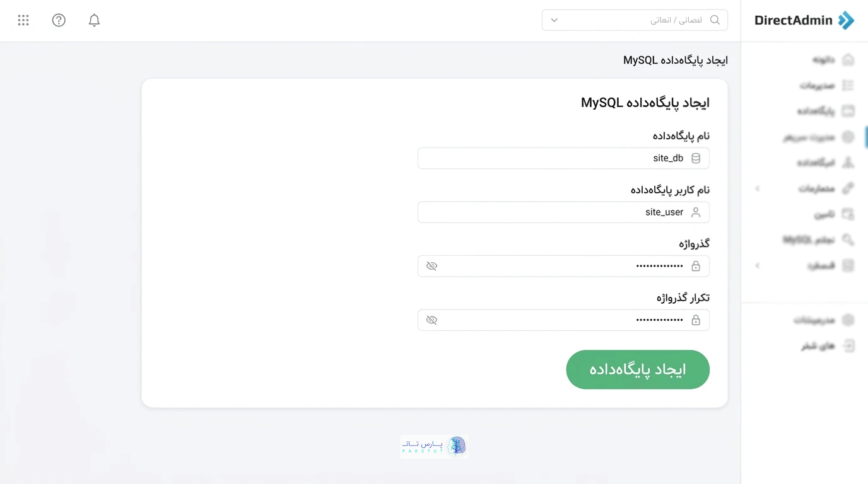Click the نام کاربر پایگاه‌داده label

coord(671,190)
